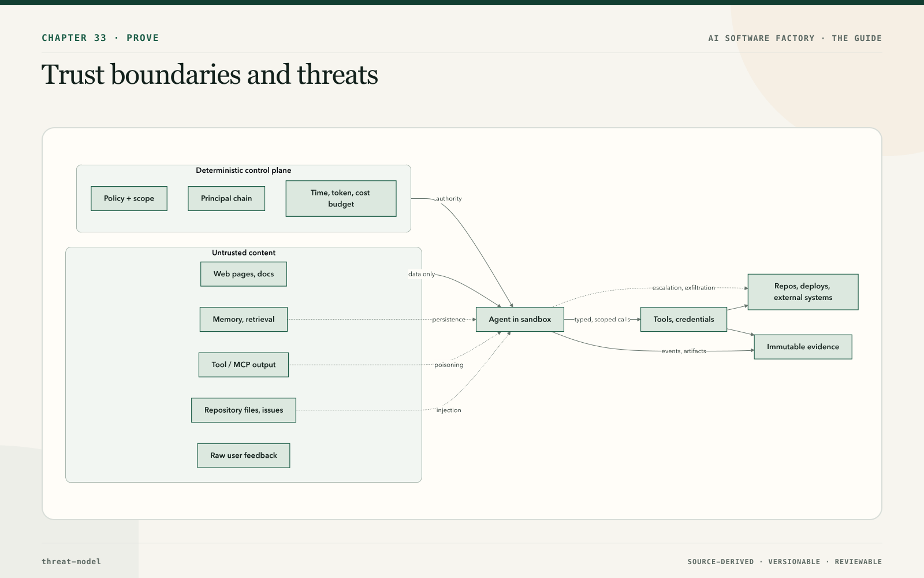This screenshot has height=578, width=924.
Task: Select the Raw user feedback box
Action: coord(244,455)
